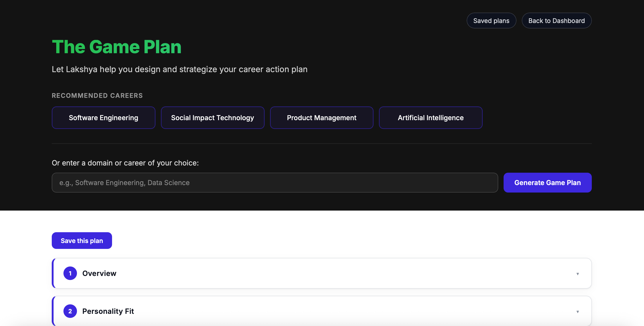Viewport: 644px width, 326px height.
Task: Open the Personality Fit accordion title
Action: (x=108, y=311)
